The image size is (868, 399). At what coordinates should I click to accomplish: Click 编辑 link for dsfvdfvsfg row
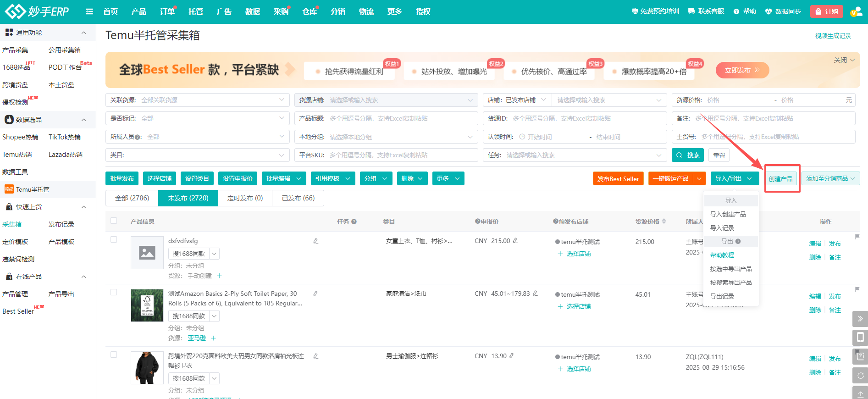pos(815,244)
